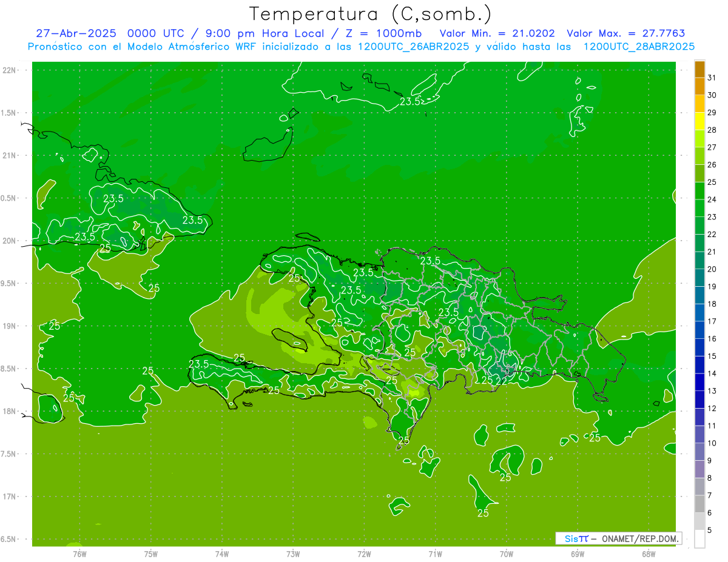Click the 76W longitude axis label
This screenshot has height=562, width=728.
(x=79, y=554)
